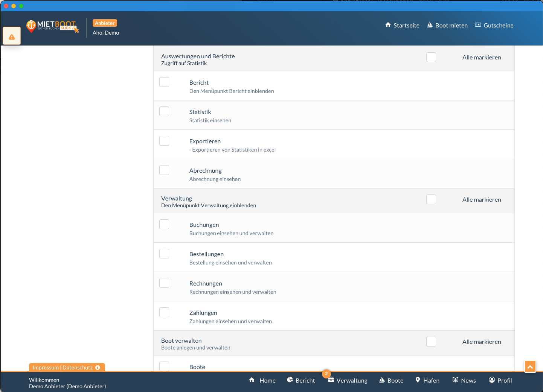Viewport: 543px width, 392px height.
Task: Click the orange scroll-to-top arrow button
Action: (530, 366)
